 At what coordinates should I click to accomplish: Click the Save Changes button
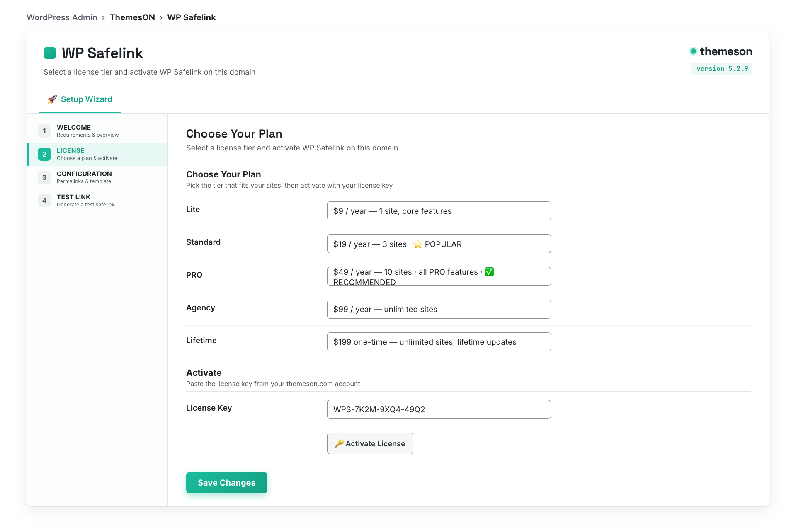226,483
